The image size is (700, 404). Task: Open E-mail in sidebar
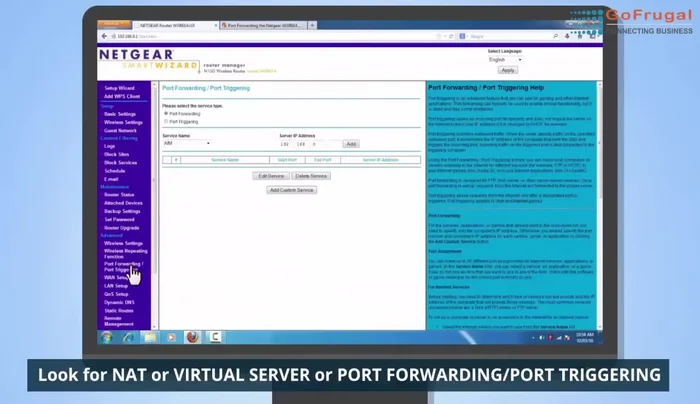(111, 179)
